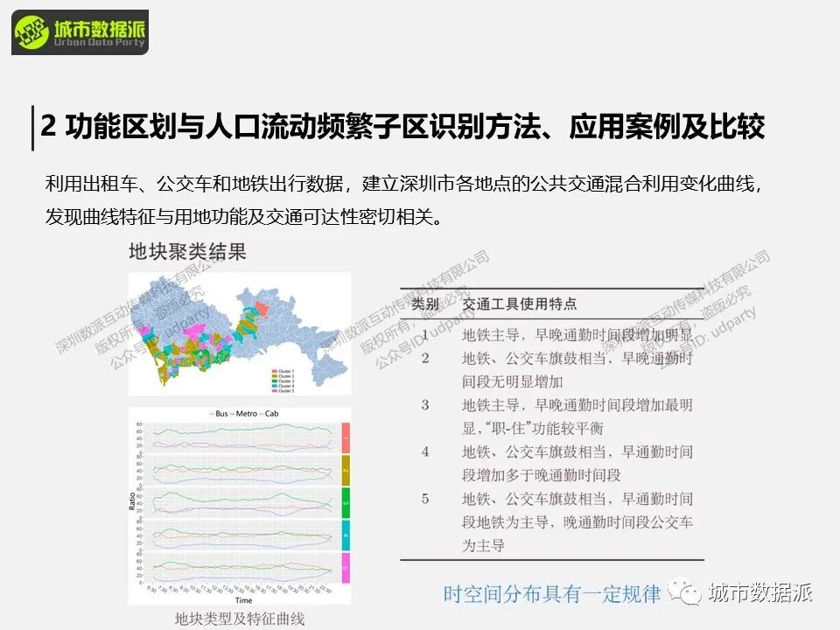Select the caption 地块类型及特征曲线
This screenshot has height=630, width=840.
[x=240, y=619]
